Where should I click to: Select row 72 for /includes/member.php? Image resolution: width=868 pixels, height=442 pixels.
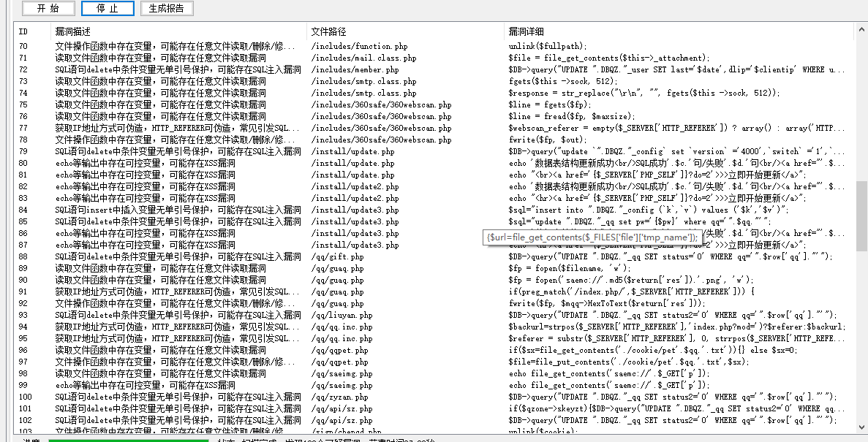pos(176,70)
